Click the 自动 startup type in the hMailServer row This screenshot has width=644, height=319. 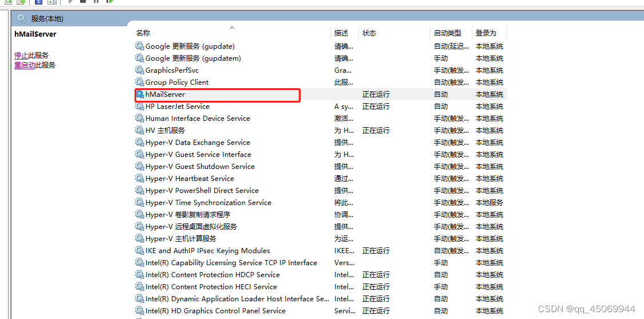441,94
